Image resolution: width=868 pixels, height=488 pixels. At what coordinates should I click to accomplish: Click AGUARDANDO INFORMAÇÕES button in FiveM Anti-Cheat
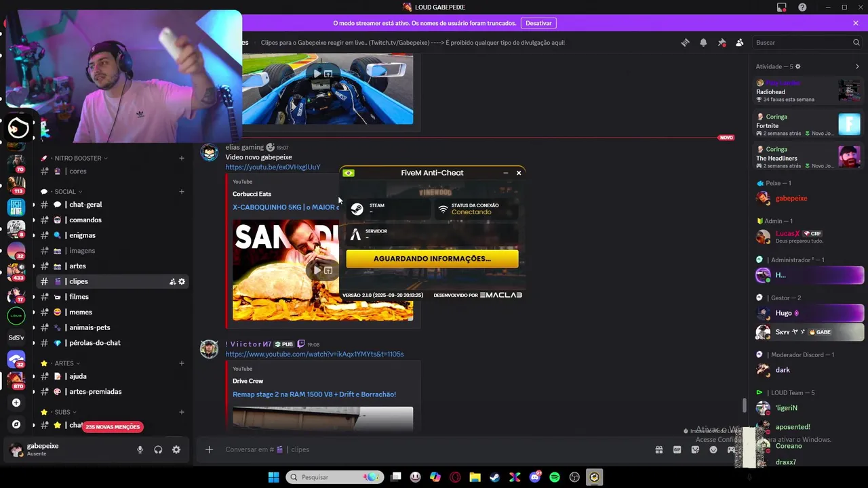(432, 259)
